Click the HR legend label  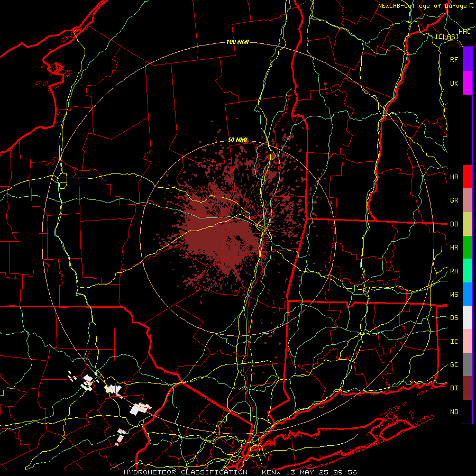pyautogui.click(x=454, y=248)
